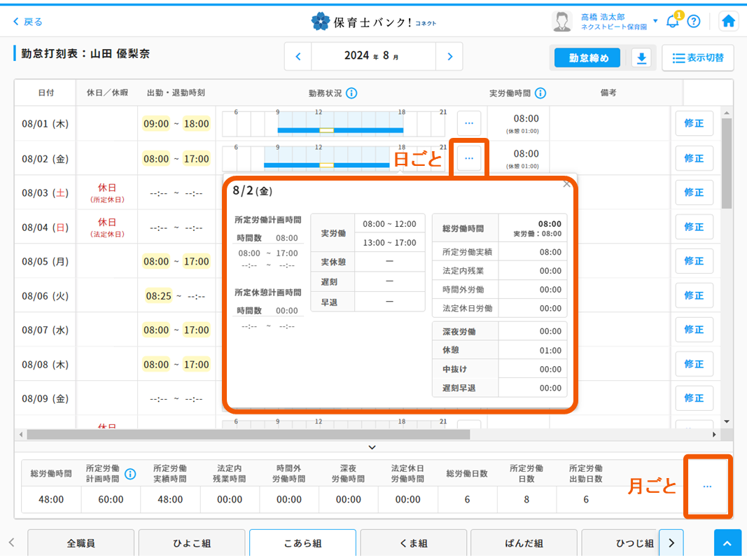Click 戻る to go back
Image resolution: width=747 pixels, height=560 pixels.
pyautogui.click(x=26, y=22)
